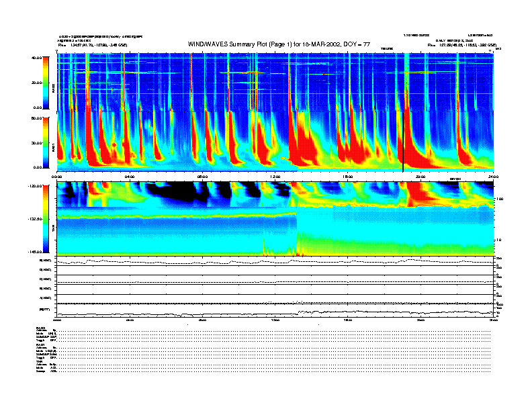Click the TNR panel color scale bar
The image size is (532, 411).
click(x=46, y=219)
